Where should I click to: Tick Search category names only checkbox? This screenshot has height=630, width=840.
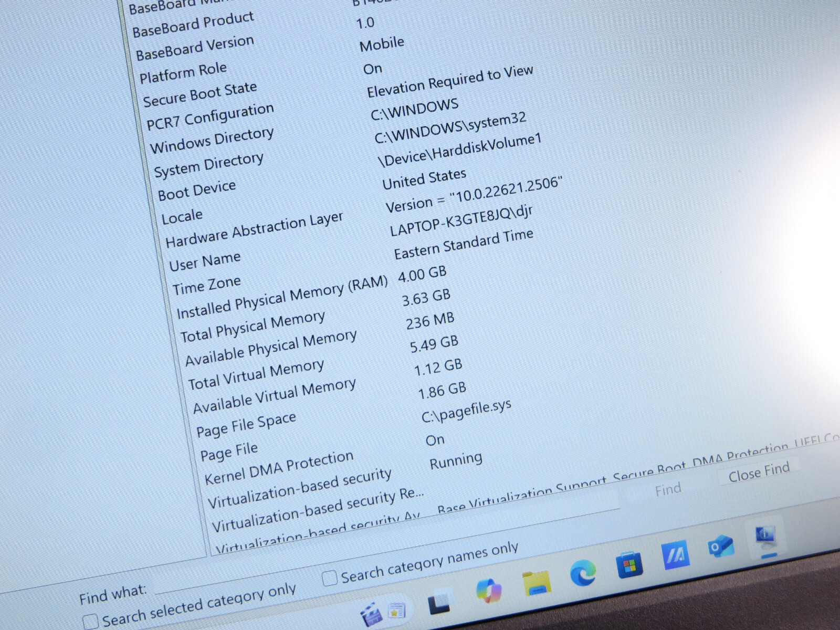(329, 577)
